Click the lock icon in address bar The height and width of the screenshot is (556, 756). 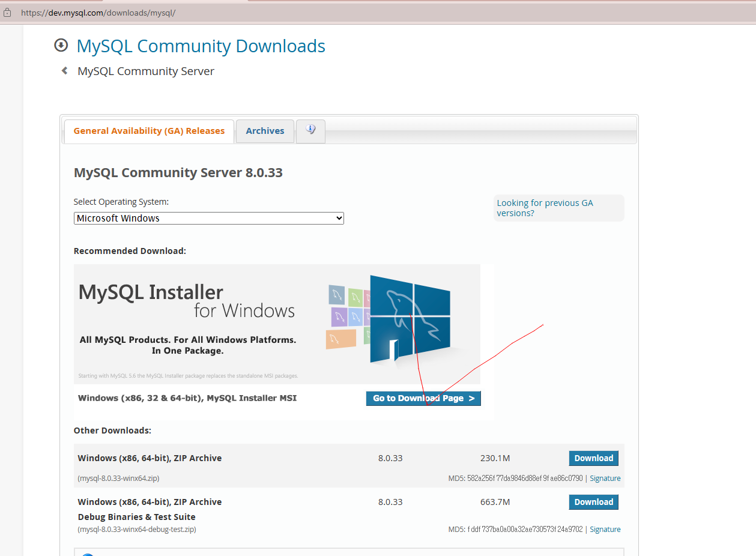(x=7, y=12)
